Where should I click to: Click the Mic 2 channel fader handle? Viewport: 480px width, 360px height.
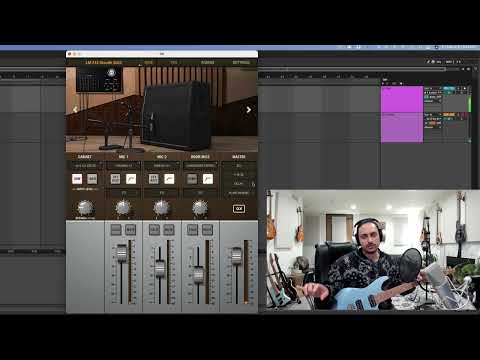click(x=160, y=268)
